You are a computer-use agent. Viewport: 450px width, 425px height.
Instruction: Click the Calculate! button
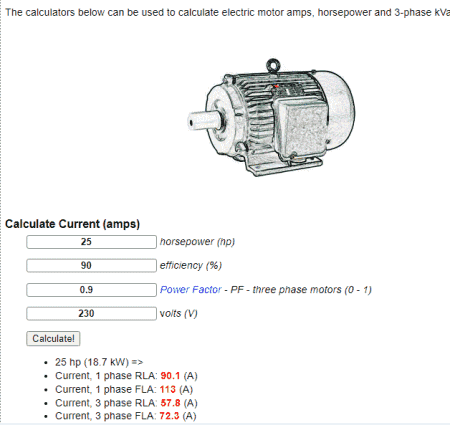coord(53,339)
